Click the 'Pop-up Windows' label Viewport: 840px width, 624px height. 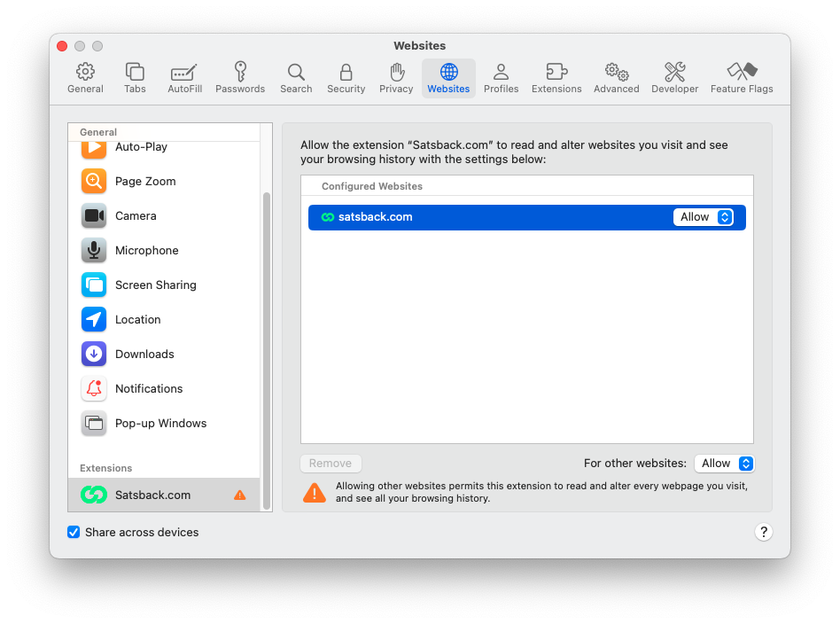[x=160, y=423]
